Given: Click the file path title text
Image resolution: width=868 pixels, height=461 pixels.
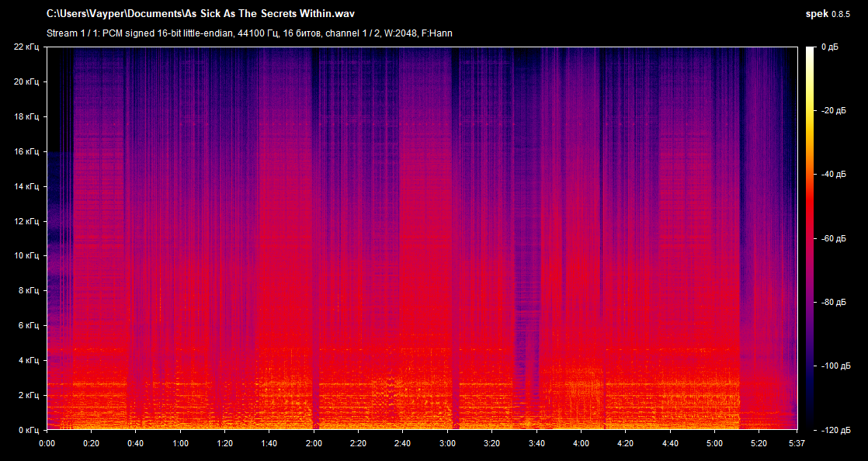Looking at the screenshot, I should click(200, 14).
